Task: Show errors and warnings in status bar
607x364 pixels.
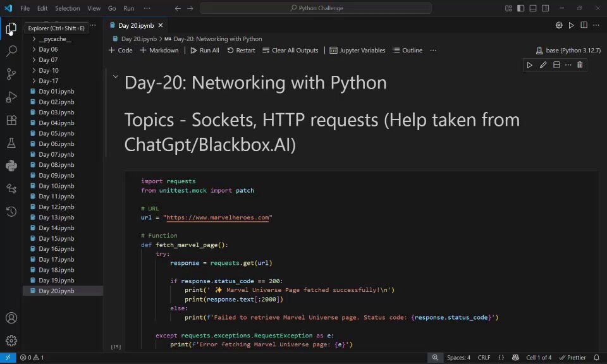Action: click(32, 358)
